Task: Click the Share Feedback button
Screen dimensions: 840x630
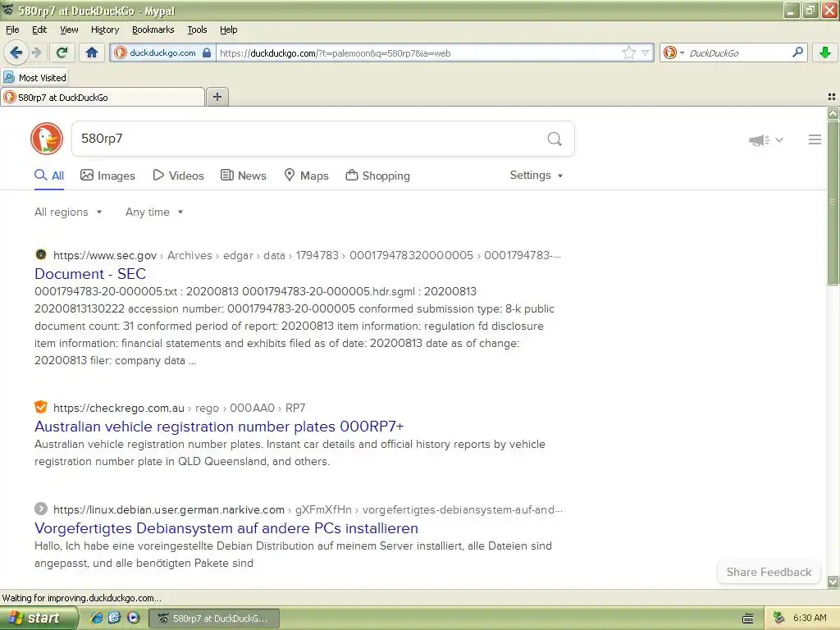Action: pyautogui.click(x=769, y=572)
